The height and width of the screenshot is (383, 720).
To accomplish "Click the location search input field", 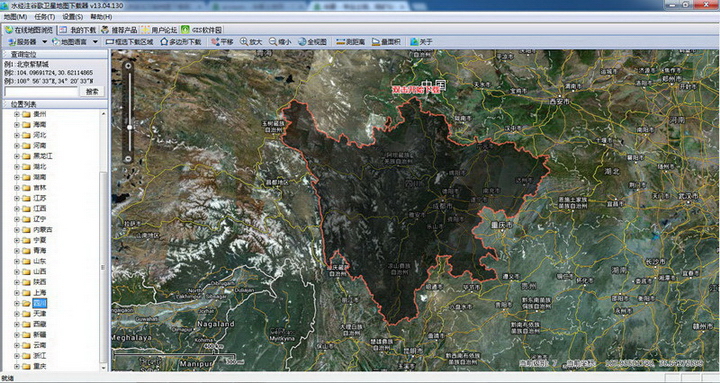I will pyautogui.click(x=41, y=91).
